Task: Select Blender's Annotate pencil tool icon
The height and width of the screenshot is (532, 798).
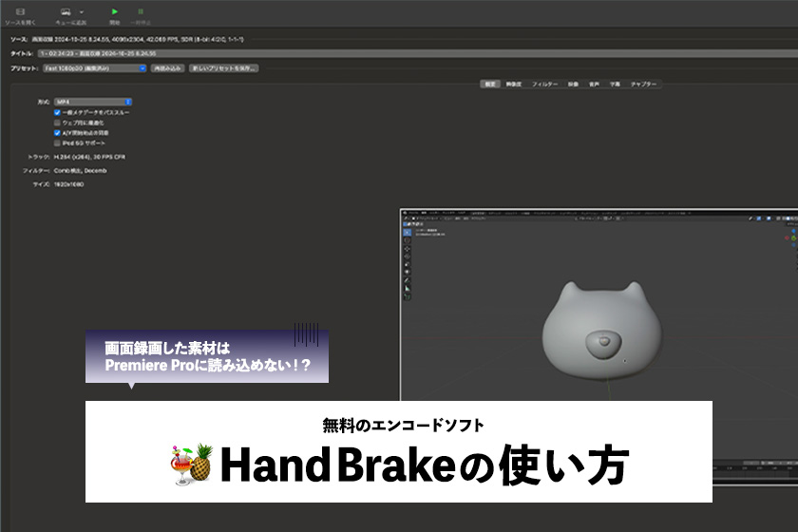Action: (x=408, y=280)
